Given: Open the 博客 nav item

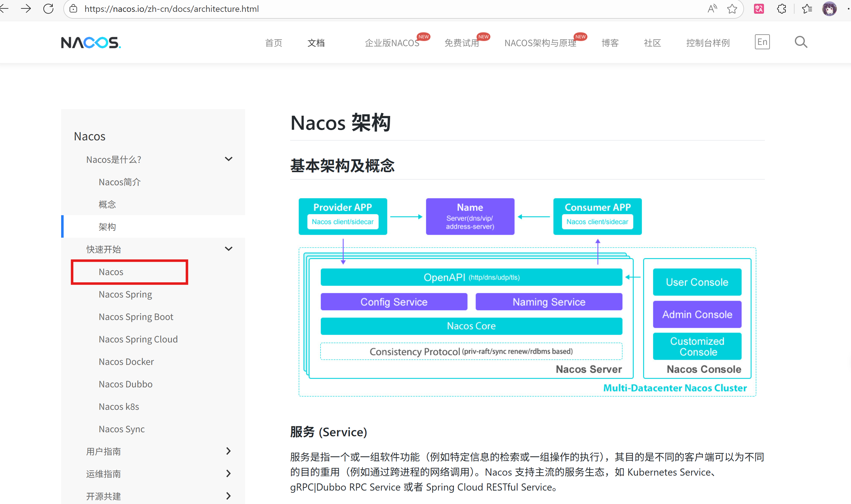Looking at the screenshot, I should click(x=610, y=43).
